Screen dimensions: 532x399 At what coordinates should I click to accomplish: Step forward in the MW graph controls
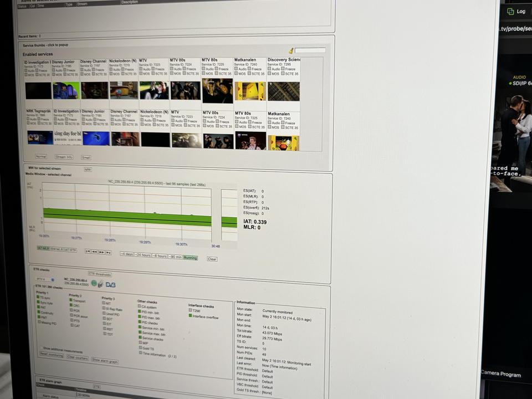click(x=103, y=252)
